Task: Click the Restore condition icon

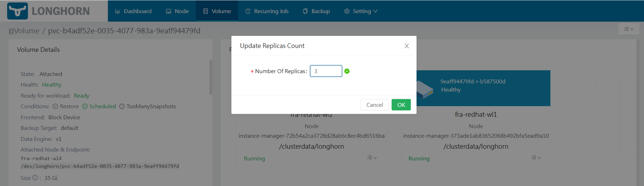Action: click(x=55, y=106)
